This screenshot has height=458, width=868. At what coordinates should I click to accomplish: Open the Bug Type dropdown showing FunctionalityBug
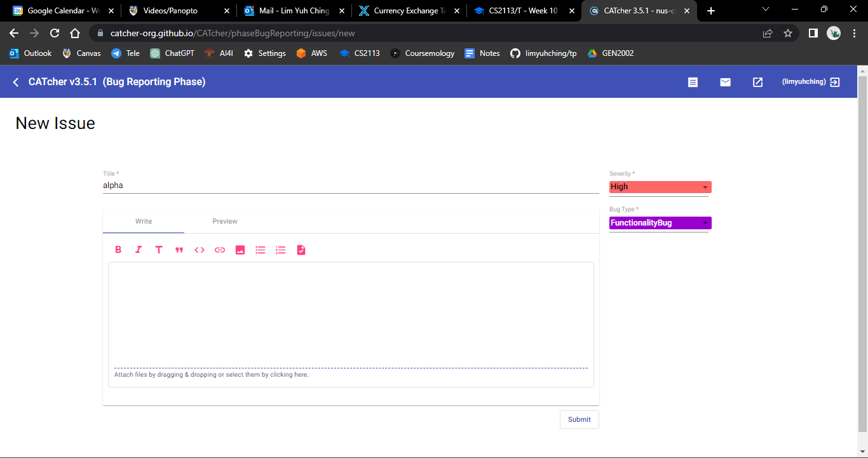tap(660, 223)
